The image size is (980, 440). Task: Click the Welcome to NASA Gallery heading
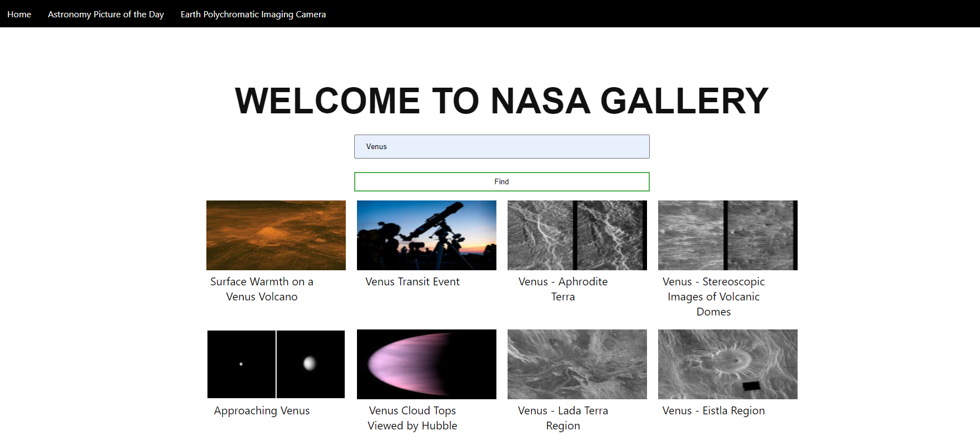point(501,101)
